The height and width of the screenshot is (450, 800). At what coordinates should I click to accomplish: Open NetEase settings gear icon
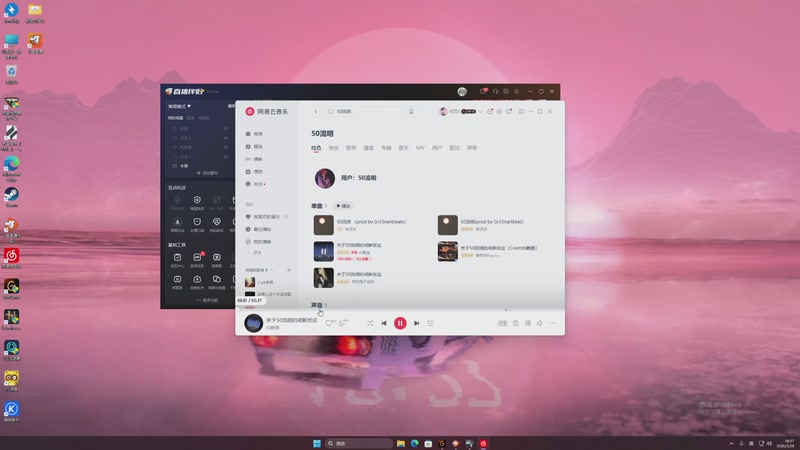499,111
